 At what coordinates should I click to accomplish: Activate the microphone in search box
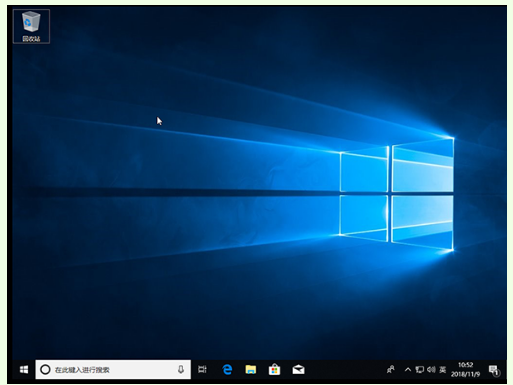[x=181, y=369]
